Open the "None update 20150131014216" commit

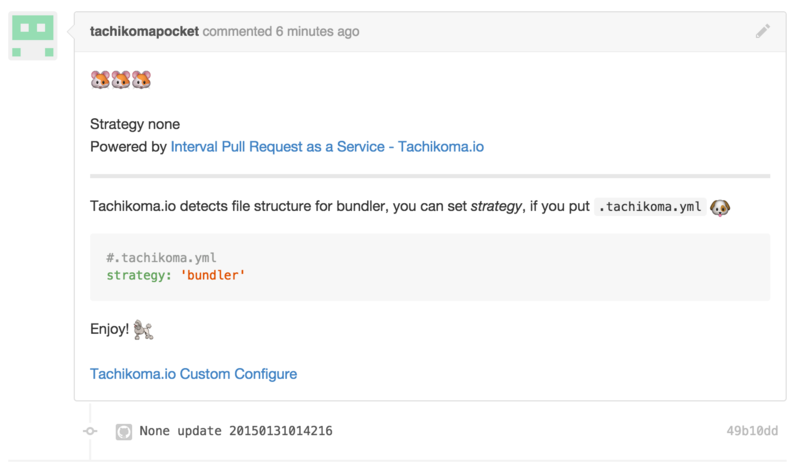(236, 431)
